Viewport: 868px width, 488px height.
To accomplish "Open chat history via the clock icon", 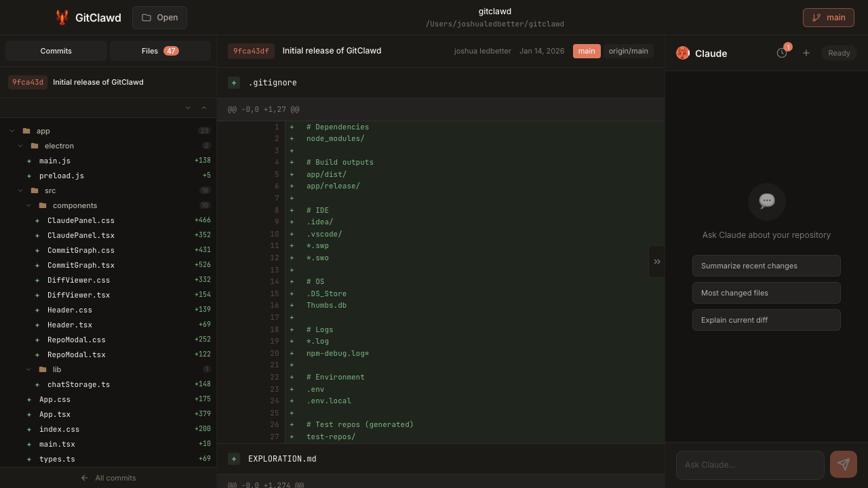I will click(x=782, y=52).
